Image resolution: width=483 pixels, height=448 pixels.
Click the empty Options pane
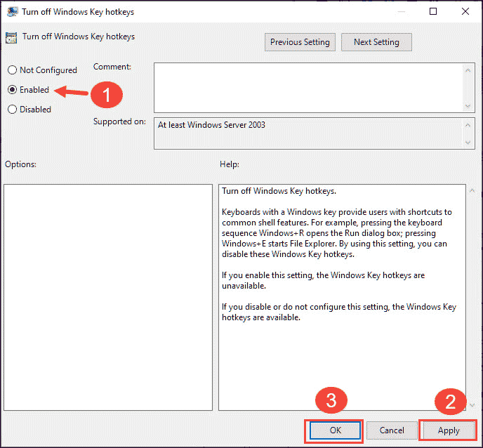tap(108, 297)
